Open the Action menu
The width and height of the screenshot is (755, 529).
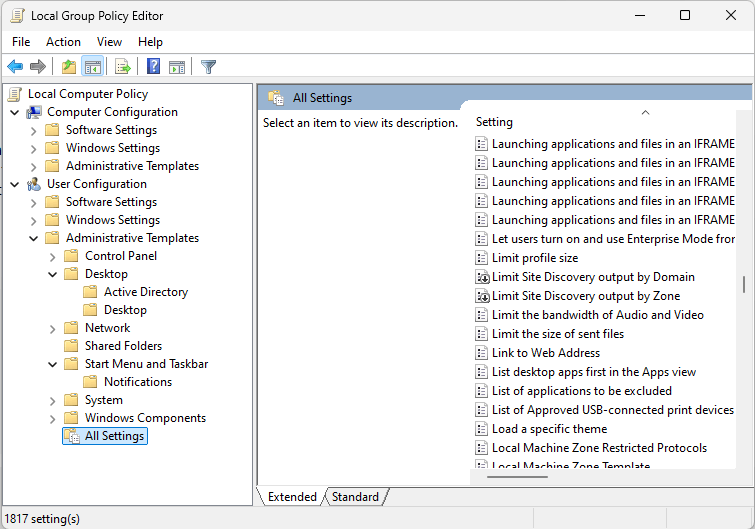click(64, 42)
